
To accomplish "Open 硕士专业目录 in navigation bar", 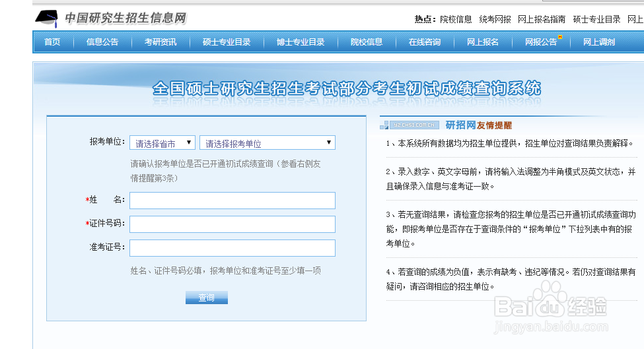I will 227,42.
